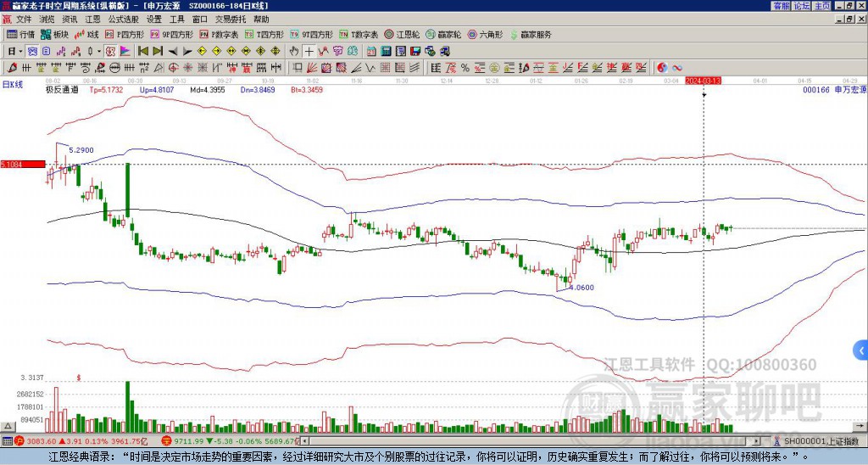
Task: Click the red 2024-03-13 date marker
Action: pyautogui.click(x=703, y=81)
